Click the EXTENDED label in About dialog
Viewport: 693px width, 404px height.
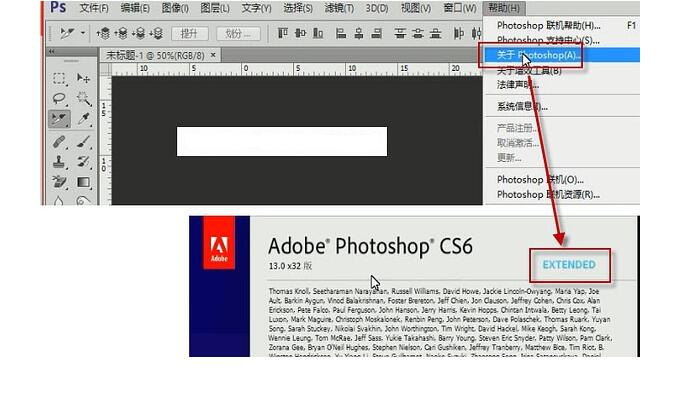(x=569, y=265)
